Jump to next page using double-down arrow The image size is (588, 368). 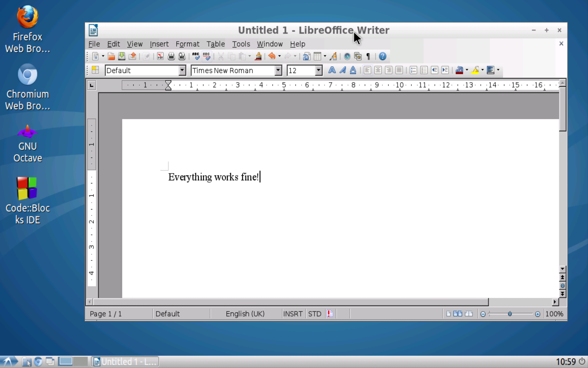coord(563,294)
